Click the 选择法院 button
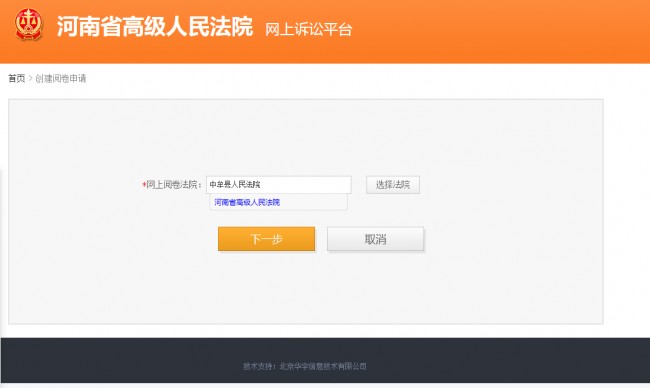This screenshot has height=388, width=650. coord(393,184)
